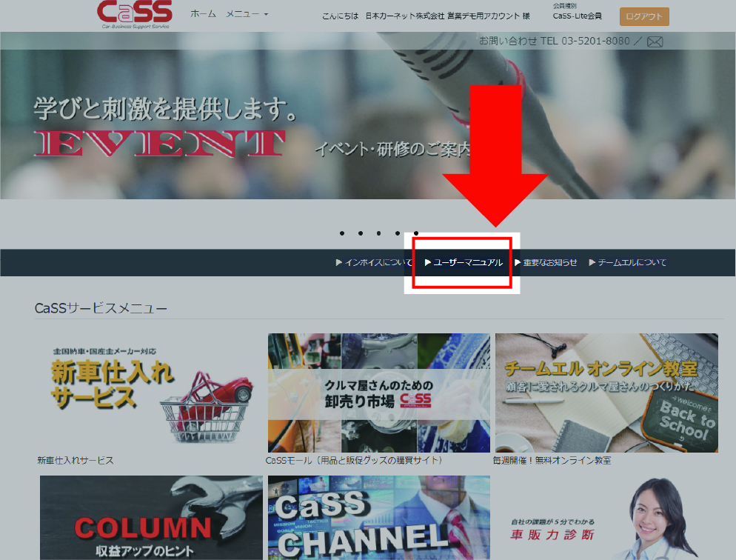Go to ホーム in the top navigation

[203, 14]
